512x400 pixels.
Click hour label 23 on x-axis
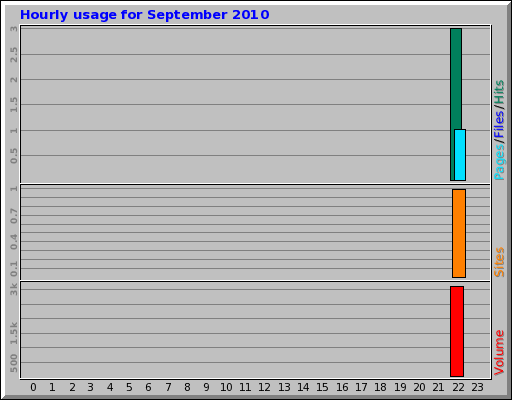pyautogui.click(x=477, y=387)
